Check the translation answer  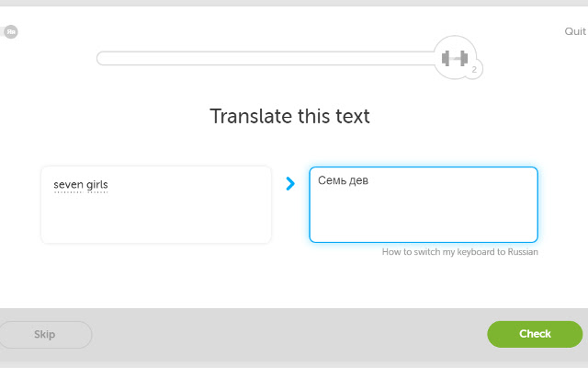click(x=535, y=334)
